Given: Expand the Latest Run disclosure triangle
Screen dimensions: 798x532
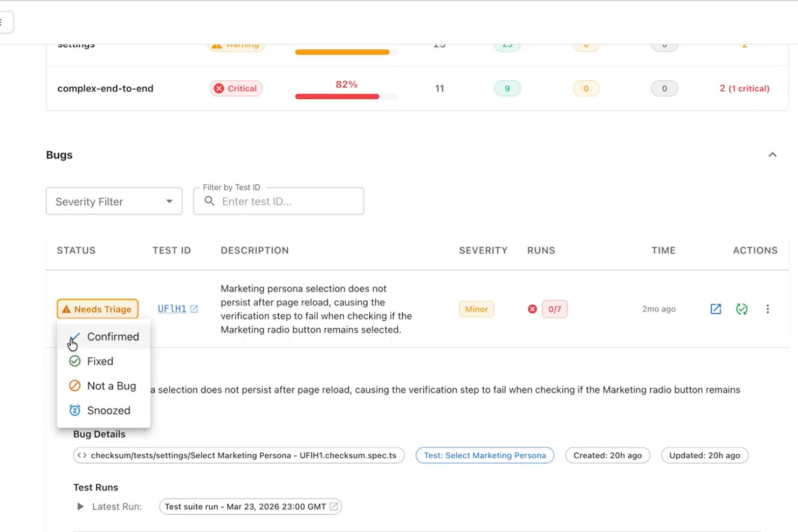Looking at the screenshot, I should (x=80, y=506).
